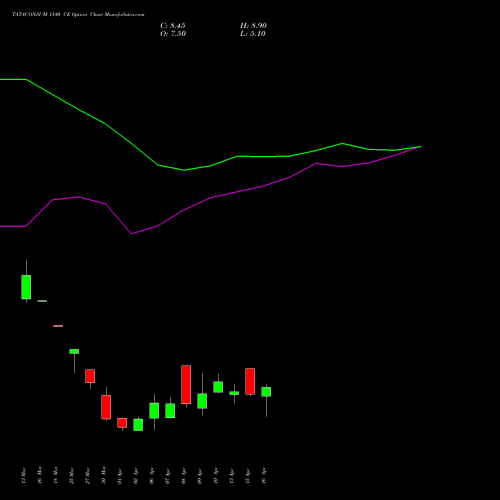Click the '25 Mar' date axis label
The image size is (500, 500).
tap(71, 476)
